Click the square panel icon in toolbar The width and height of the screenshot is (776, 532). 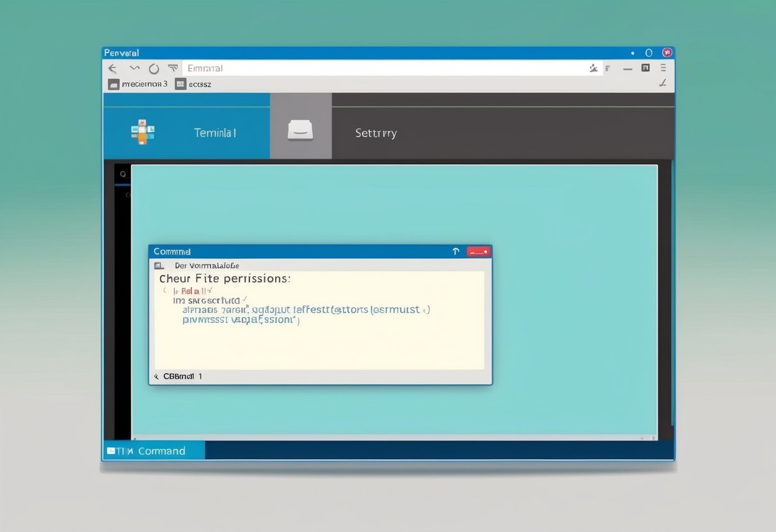[x=645, y=68]
